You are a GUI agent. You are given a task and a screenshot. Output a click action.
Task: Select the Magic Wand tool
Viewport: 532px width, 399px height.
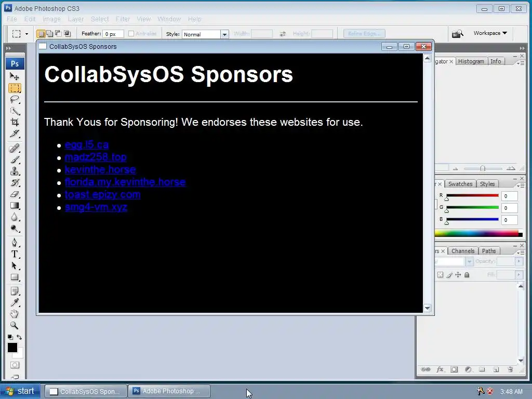[x=15, y=111]
